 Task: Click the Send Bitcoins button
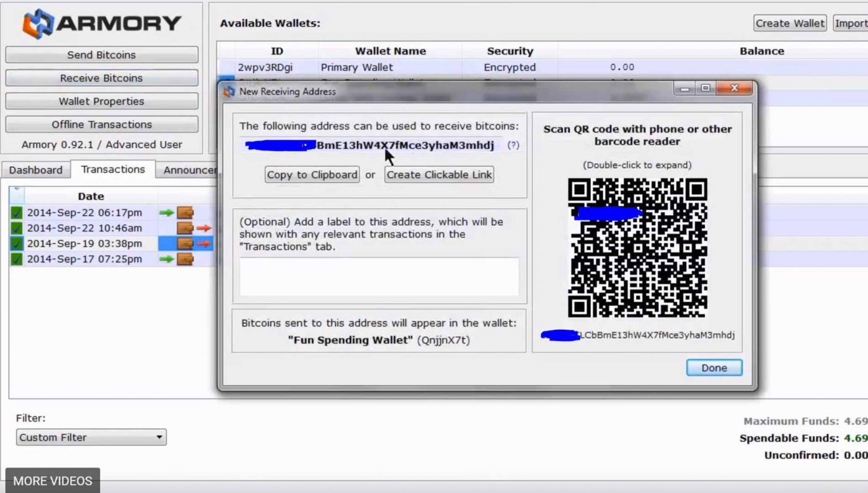pos(102,55)
